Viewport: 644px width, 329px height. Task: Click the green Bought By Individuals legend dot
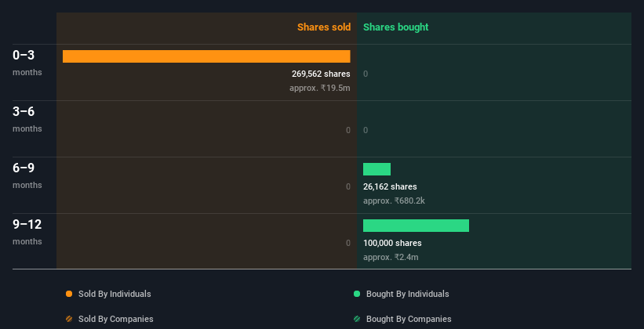pyautogui.click(x=357, y=294)
